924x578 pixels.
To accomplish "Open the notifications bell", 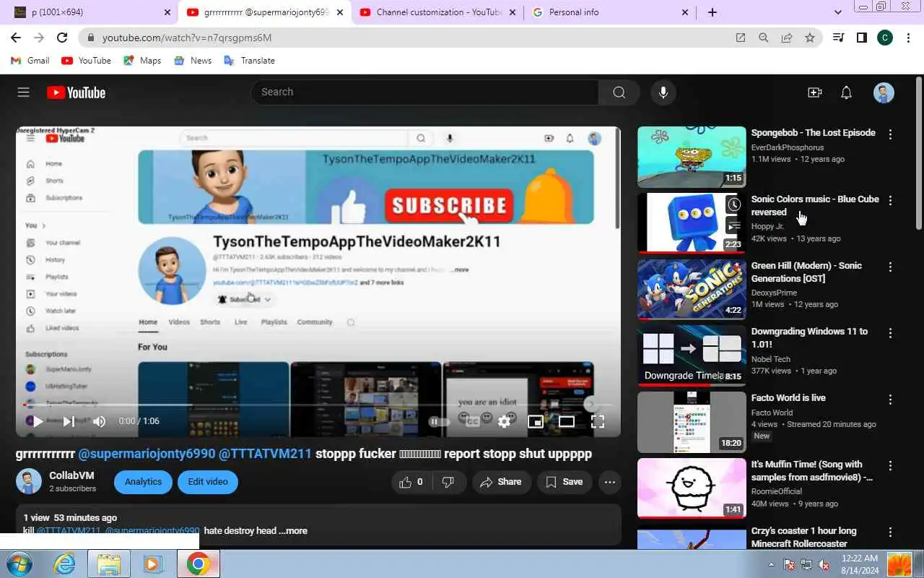I will (846, 92).
